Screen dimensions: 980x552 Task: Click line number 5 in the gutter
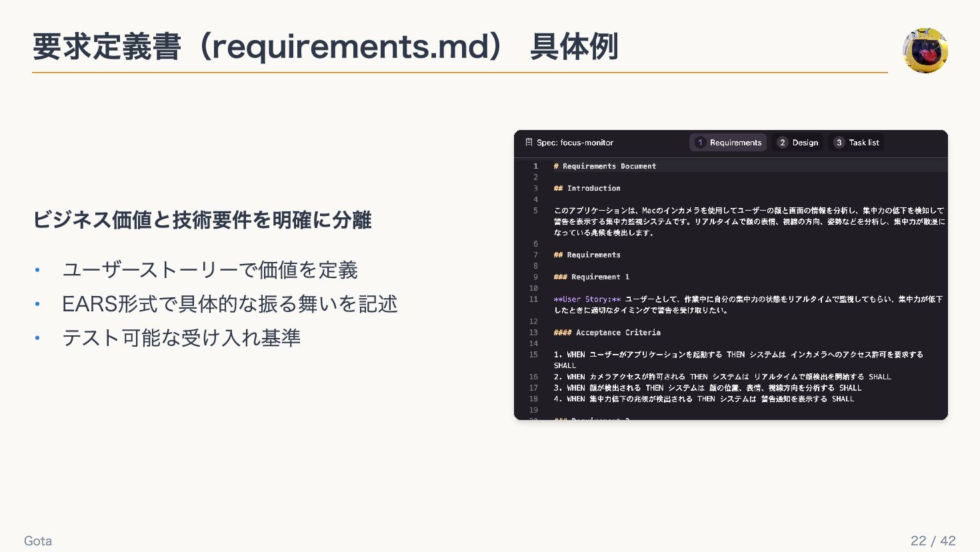(535, 211)
